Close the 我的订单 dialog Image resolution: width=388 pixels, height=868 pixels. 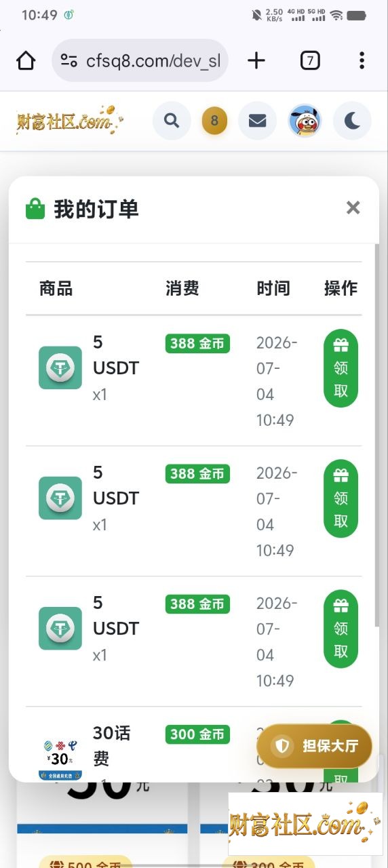point(353,208)
